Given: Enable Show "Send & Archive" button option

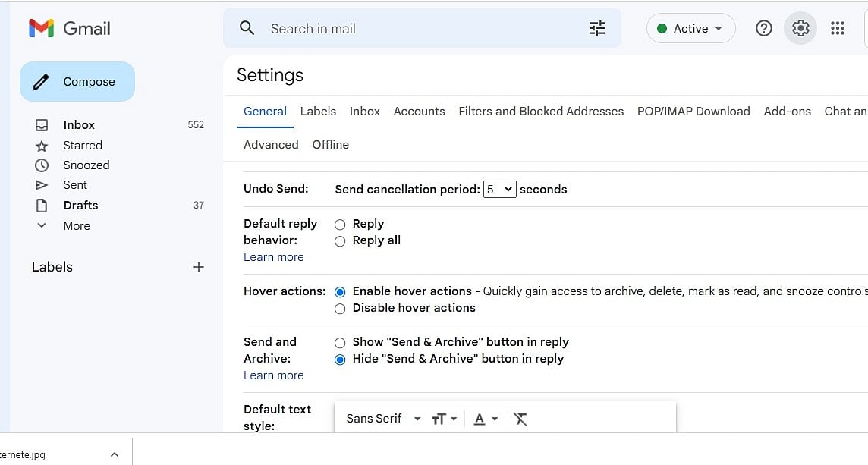Looking at the screenshot, I should (x=340, y=343).
